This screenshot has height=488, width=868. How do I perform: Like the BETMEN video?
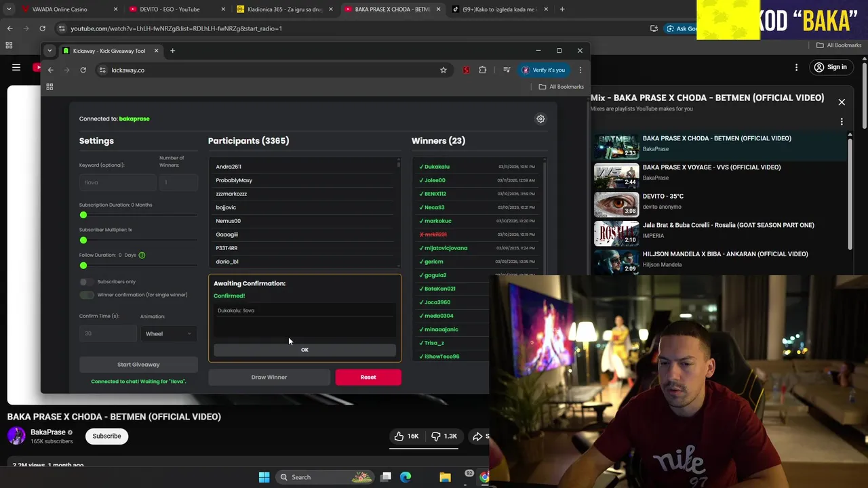407,436
